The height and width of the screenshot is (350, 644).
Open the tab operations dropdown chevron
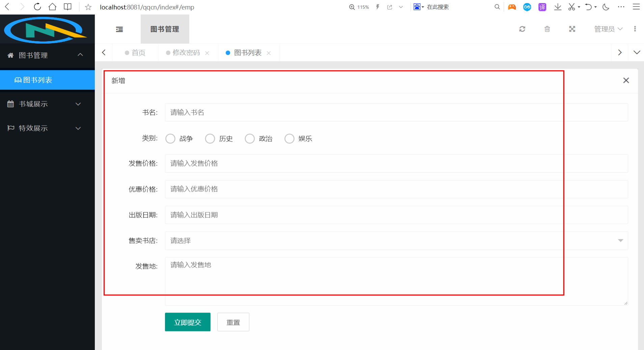point(637,53)
